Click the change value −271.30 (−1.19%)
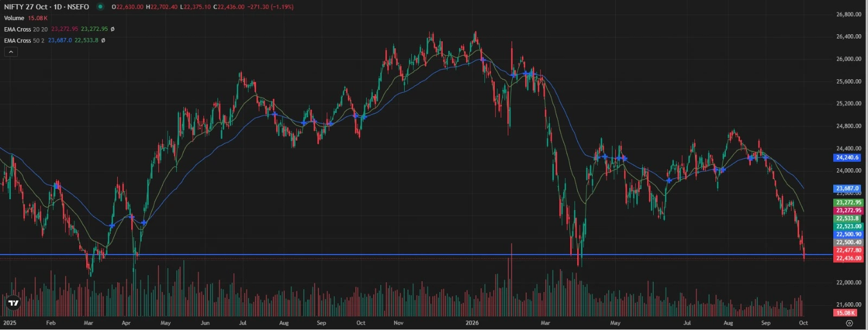Screen dimensions: 868x330 pyautogui.click(x=270, y=7)
